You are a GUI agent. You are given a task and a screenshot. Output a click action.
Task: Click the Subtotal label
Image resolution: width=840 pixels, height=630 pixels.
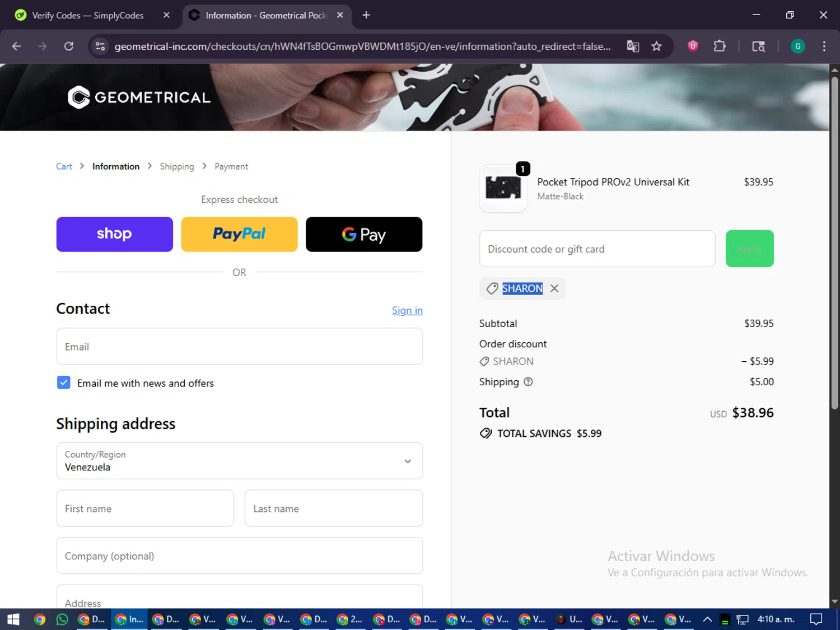(498, 324)
